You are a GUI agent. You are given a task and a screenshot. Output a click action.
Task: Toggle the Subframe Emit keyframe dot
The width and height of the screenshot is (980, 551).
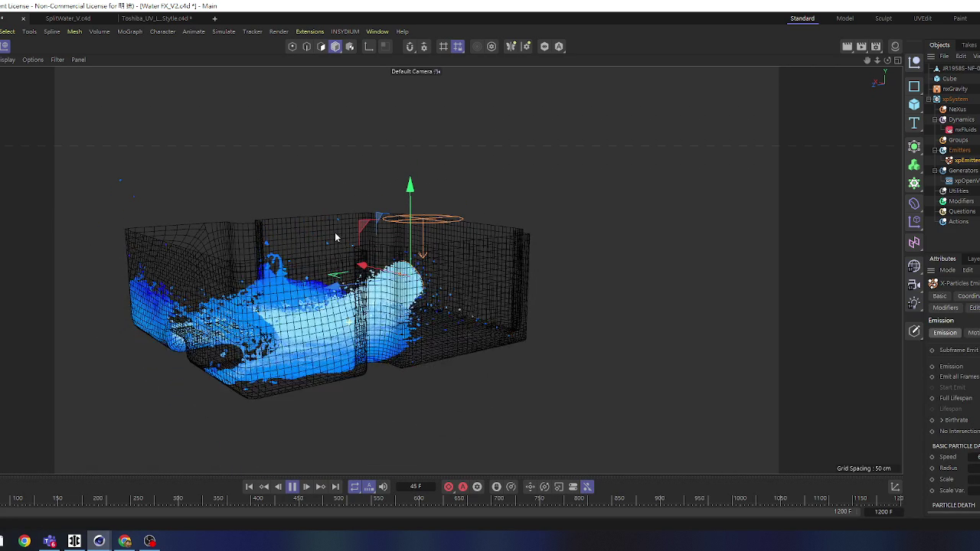tap(932, 350)
